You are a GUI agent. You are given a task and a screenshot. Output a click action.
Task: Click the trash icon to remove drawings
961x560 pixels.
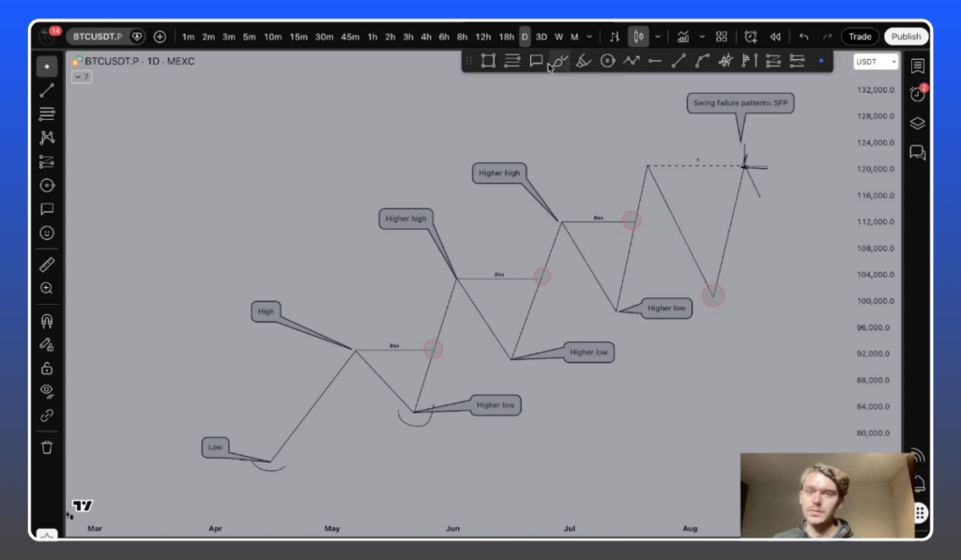point(47,447)
